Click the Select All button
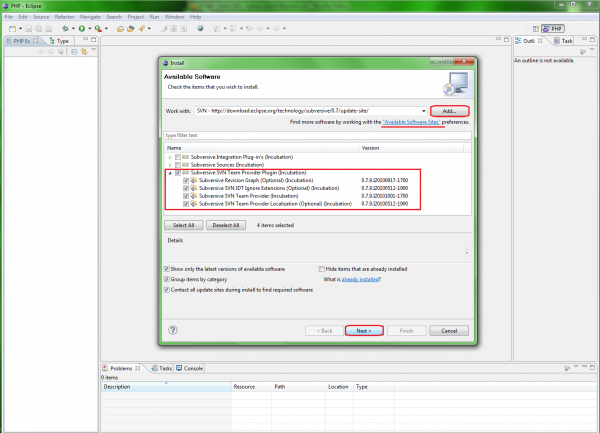 [x=184, y=225]
